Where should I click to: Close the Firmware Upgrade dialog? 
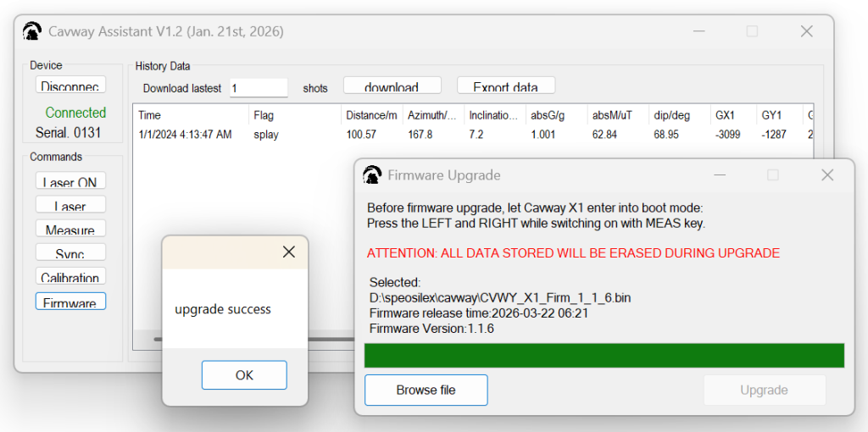tap(827, 175)
